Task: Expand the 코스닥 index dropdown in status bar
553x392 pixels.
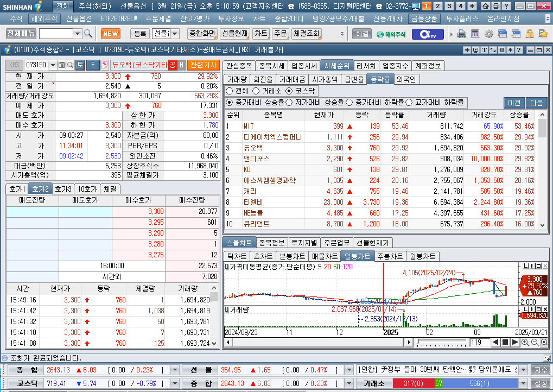Action: coord(175,383)
